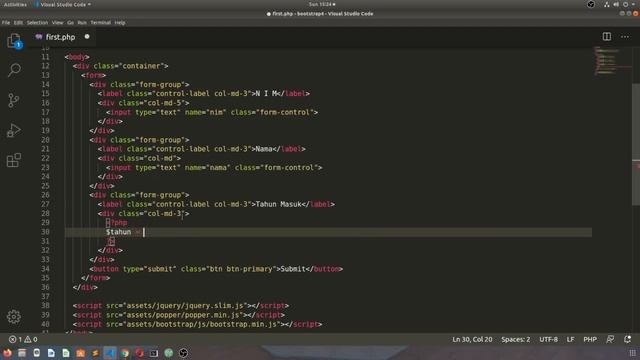Click the Submit text on line 34

pyautogui.click(x=293, y=269)
